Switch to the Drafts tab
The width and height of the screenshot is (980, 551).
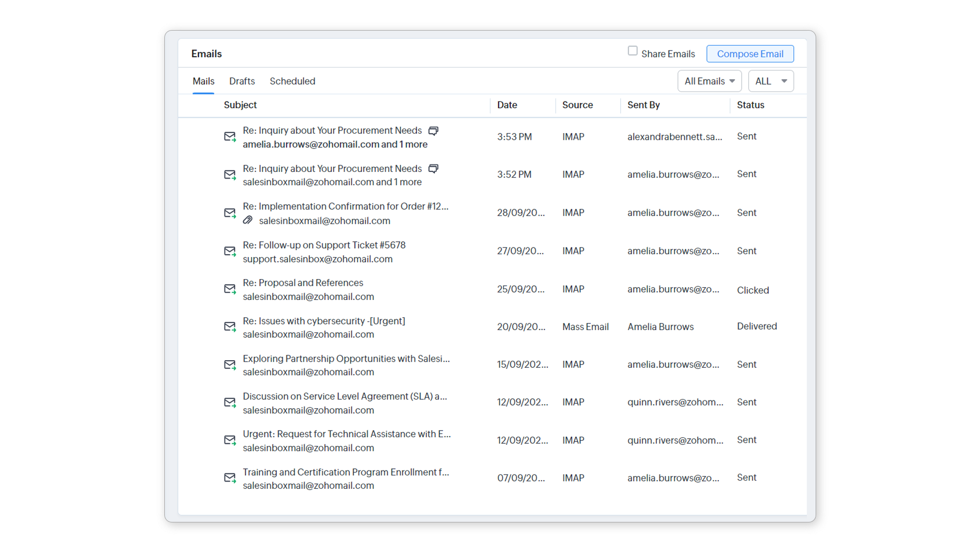click(x=242, y=81)
